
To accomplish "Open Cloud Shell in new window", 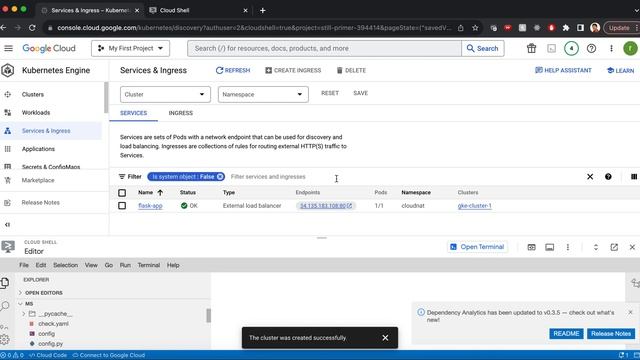I will click(614, 247).
